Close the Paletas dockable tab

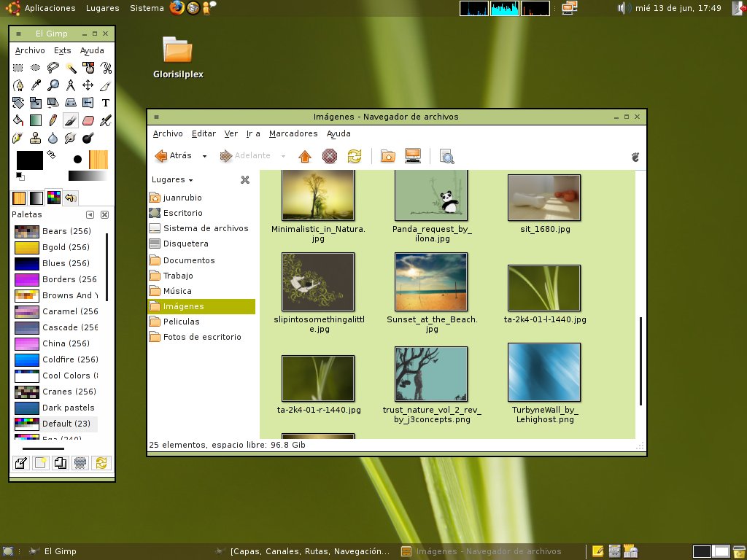click(105, 215)
